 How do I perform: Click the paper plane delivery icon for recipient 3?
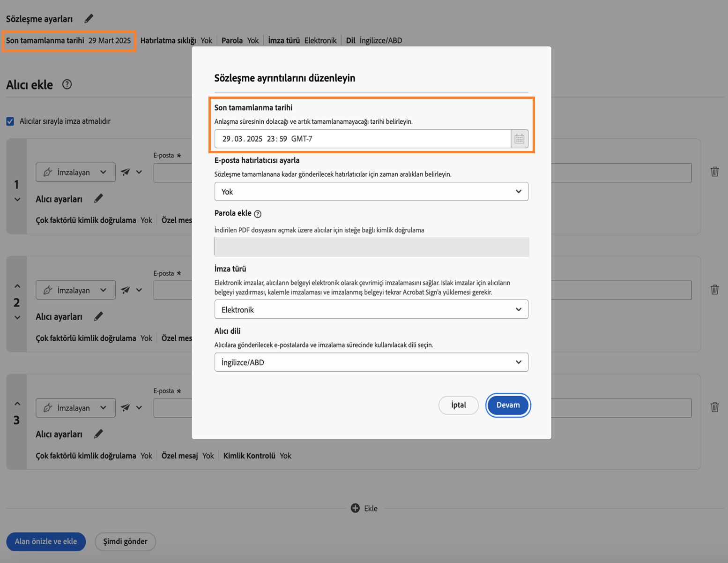tap(125, 408)
